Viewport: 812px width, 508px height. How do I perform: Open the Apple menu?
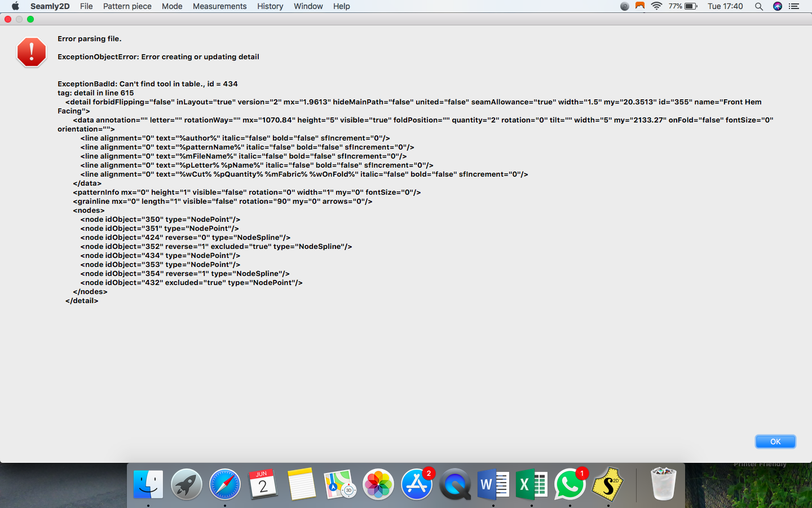pyautogui.click(x=15, y=6)
